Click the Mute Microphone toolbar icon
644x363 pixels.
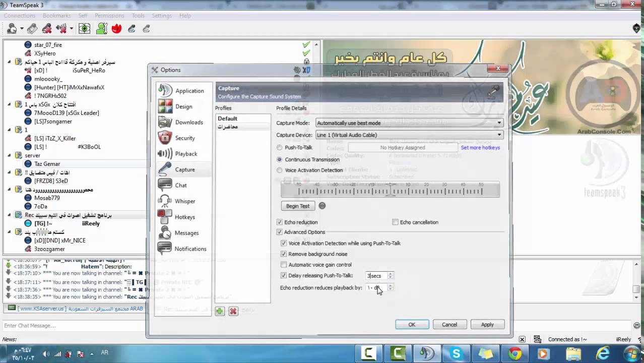point(47,29)
